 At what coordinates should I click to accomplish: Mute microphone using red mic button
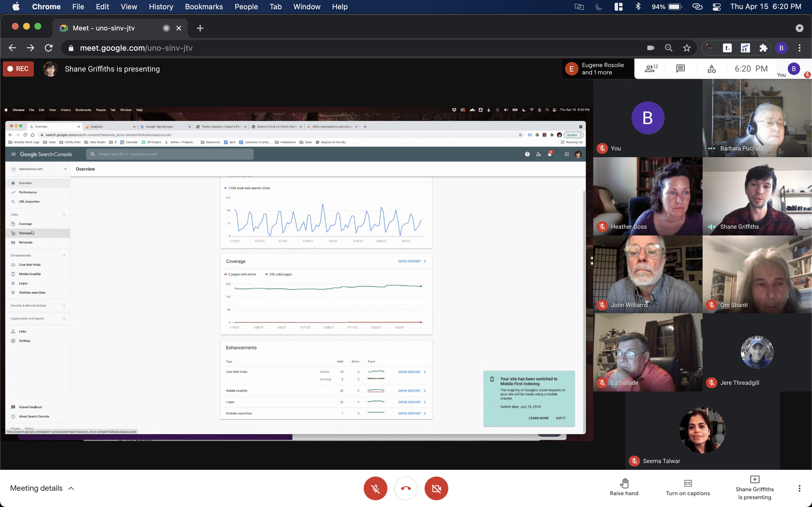[x=375, y=488]
